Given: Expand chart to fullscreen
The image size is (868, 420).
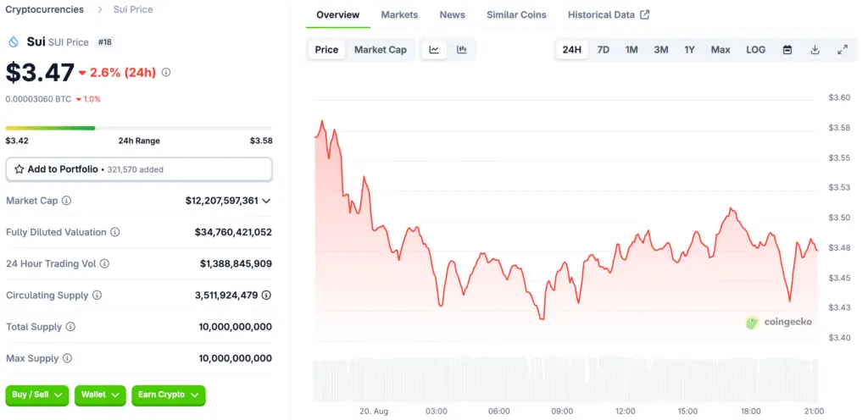Looking at the screenshot, I should click(x=843, y=50).
